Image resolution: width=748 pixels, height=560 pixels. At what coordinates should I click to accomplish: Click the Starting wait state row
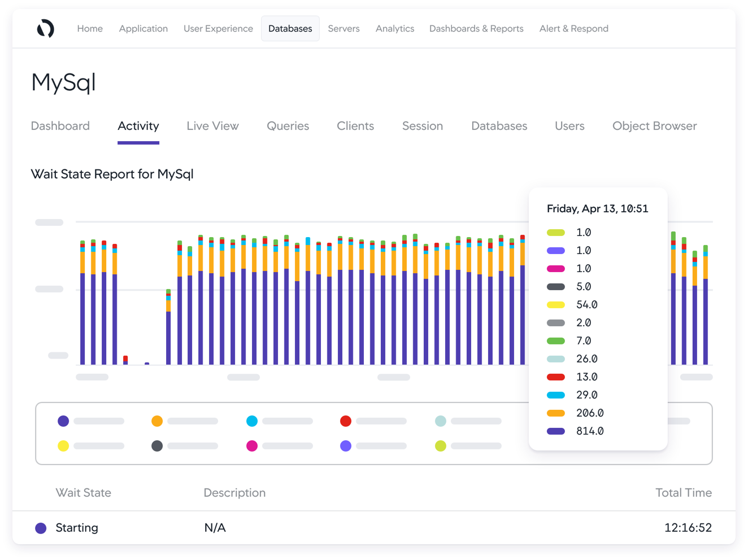pos(374,528)
